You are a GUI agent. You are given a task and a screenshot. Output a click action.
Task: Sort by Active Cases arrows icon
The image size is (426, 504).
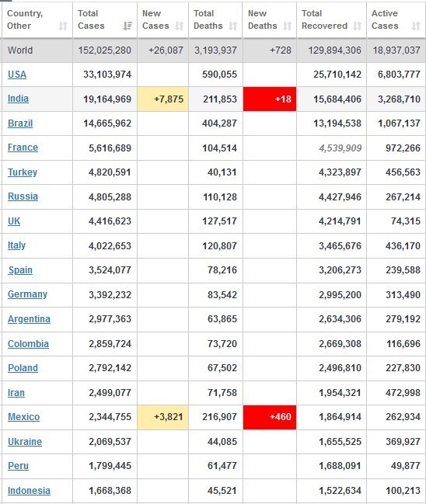pos(416,26)
